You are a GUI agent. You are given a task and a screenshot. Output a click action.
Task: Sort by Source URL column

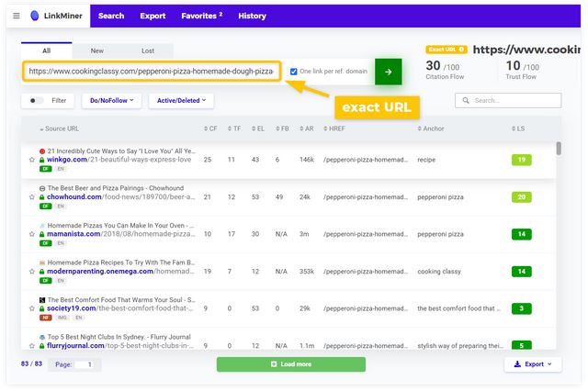click(59, 128)
